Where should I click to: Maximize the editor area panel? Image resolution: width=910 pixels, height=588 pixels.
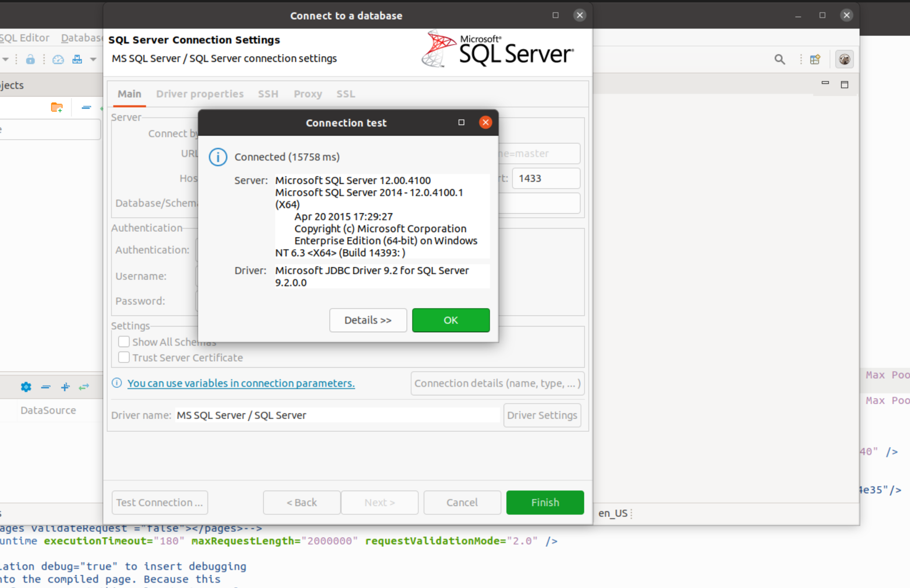(x=844, y=84)
